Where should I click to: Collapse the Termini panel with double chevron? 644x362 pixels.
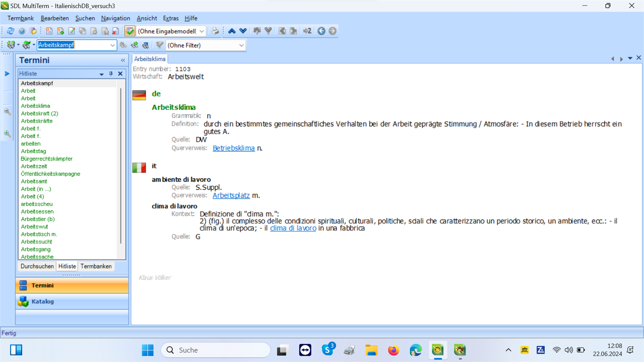pyautogui.click(x=122, y=60)
